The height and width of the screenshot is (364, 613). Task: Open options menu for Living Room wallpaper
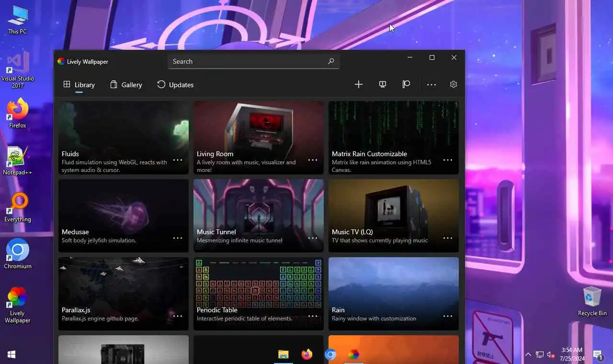pos(313,160)
